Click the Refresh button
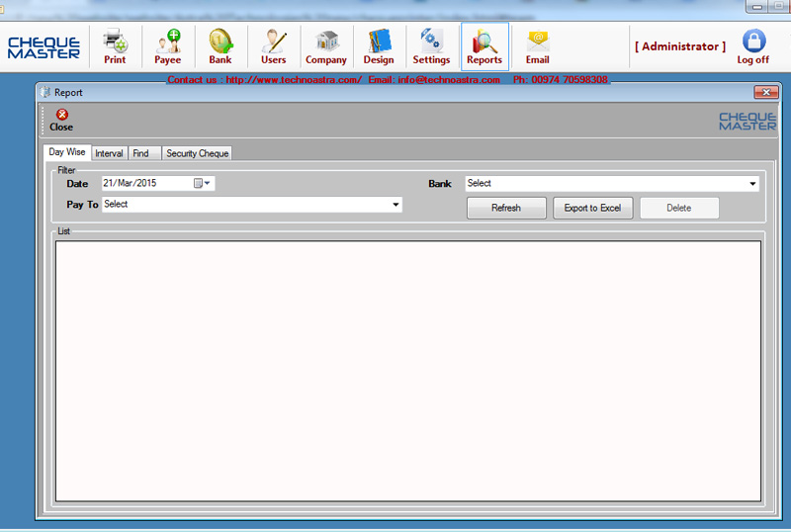 506,208
